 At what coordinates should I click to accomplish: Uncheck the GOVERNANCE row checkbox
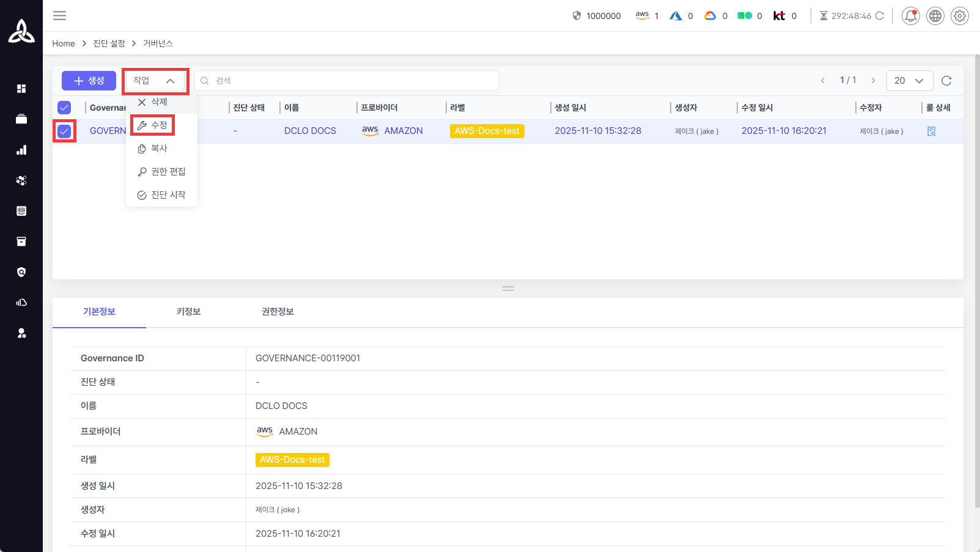click(x=64, y=131)
